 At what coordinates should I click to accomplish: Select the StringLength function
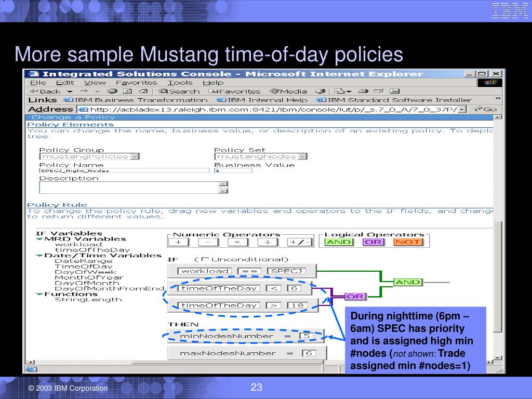point(88,300)
